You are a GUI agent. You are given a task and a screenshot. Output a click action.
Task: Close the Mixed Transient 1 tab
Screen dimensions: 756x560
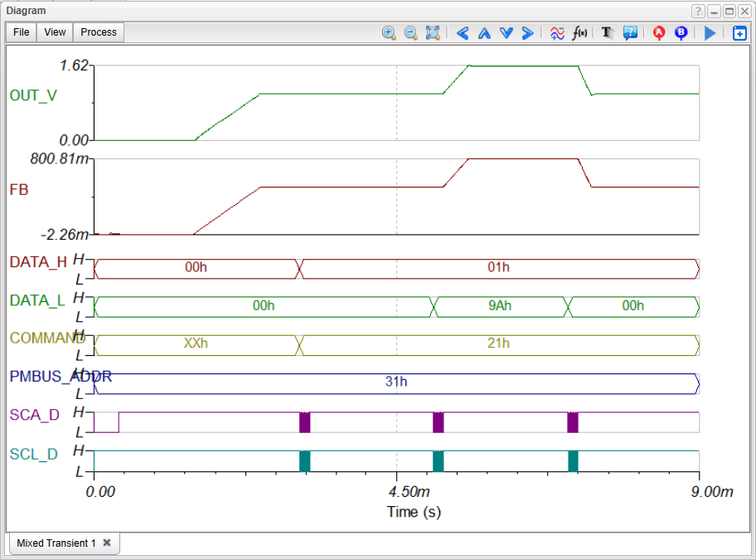pyautogui.click(x=107, y=543)
